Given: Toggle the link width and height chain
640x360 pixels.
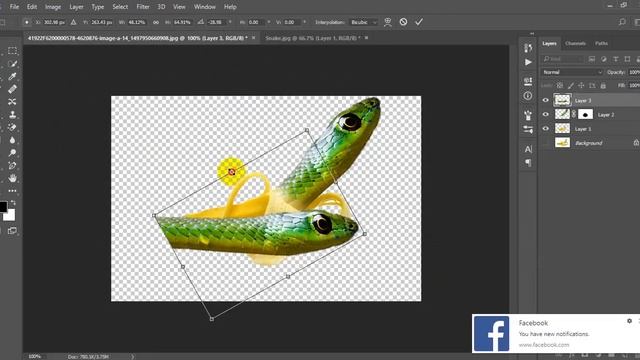Looking at the screenshot, I should [x=156, y=22].
